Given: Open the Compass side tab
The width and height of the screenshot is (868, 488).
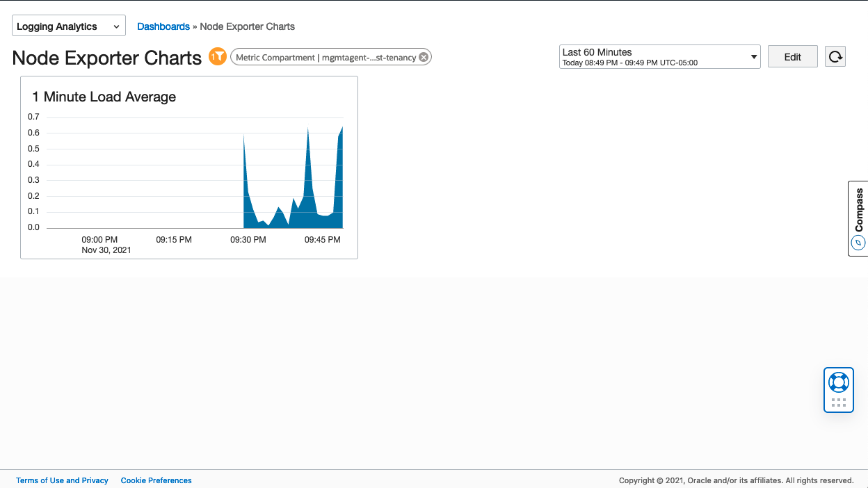Looking at the screenshot, I should [x=858, y=218].
